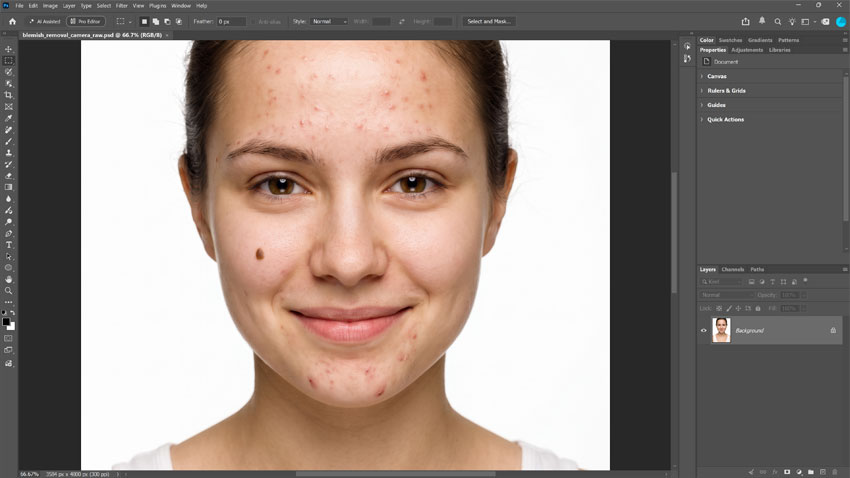
Task: Select the Zoom tool
Action: coord(9,290)
